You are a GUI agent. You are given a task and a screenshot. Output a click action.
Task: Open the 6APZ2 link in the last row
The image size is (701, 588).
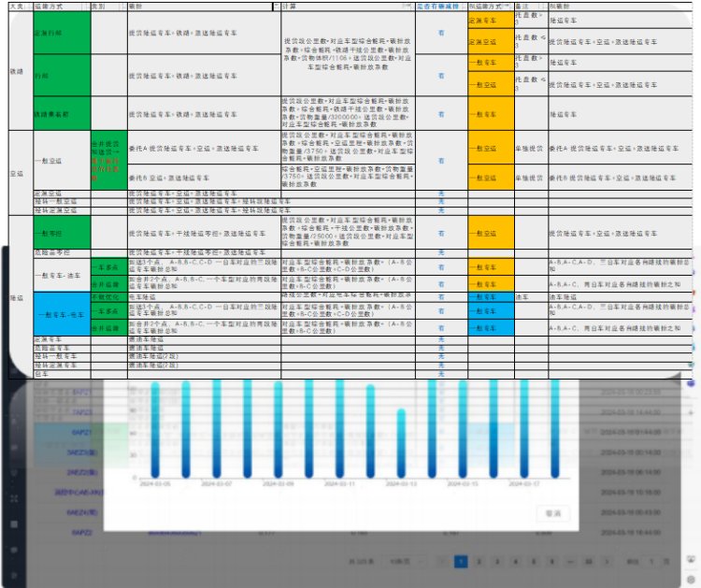pos(80,532)
